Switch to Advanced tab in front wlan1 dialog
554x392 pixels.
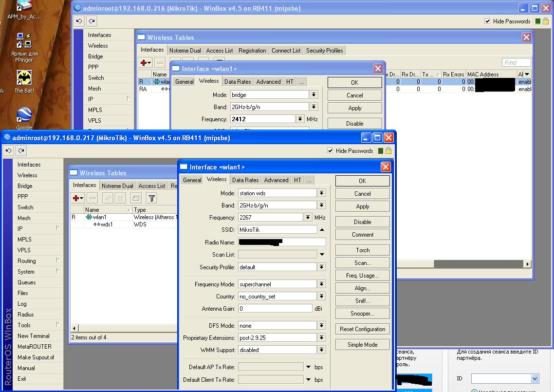[276, 180]
